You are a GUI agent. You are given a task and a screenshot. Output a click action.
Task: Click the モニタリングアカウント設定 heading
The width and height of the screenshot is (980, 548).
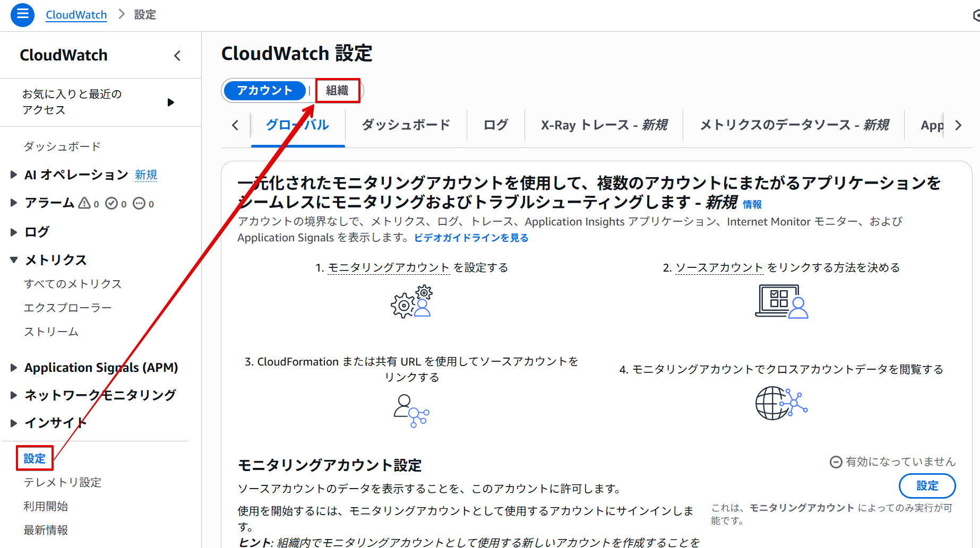(330, 465)
